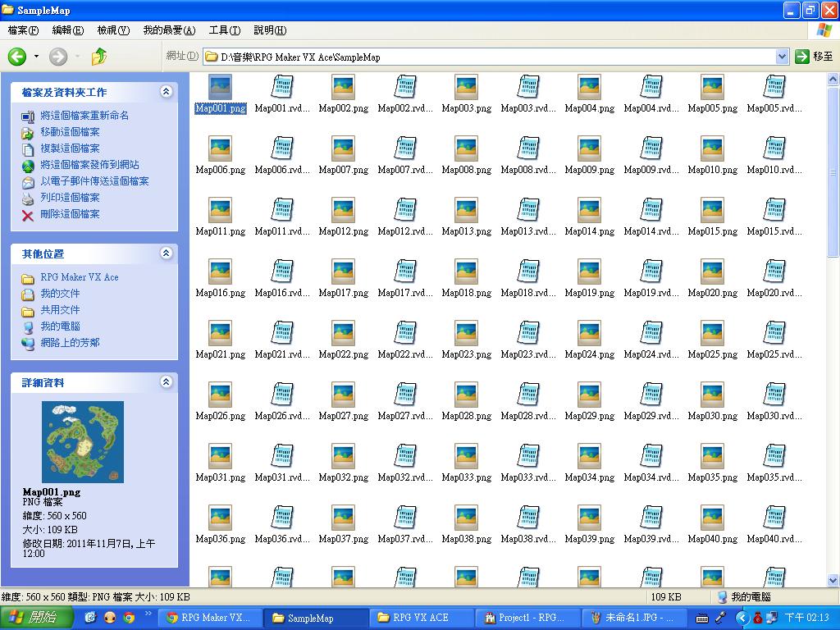The height and width of the screenshot is (630, 840).
Task: Click the Forward arrow toolbar button
Action: [58, 57]
